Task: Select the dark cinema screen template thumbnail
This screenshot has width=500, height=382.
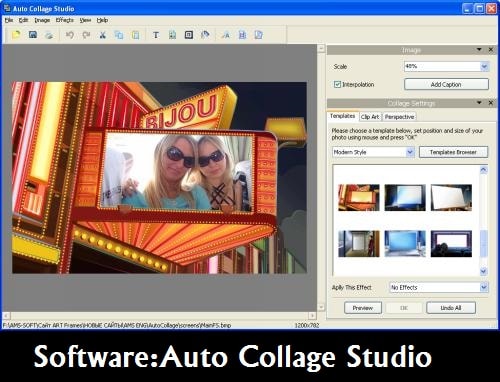Action: pyautogui.click(x=451, y=244)
